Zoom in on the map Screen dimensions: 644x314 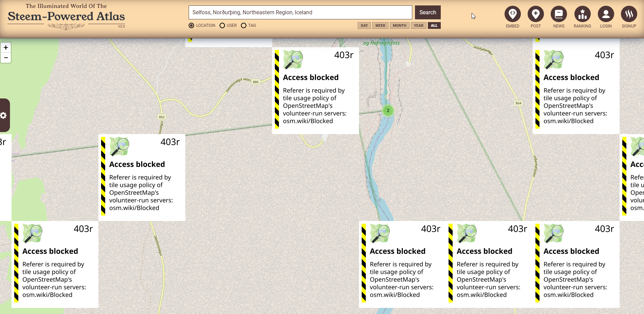click(x=6, y=48)
